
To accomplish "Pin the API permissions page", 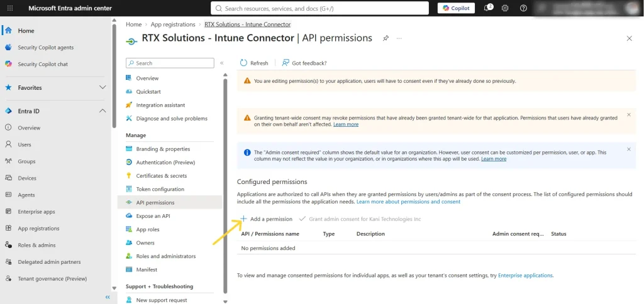I will 386,38.
